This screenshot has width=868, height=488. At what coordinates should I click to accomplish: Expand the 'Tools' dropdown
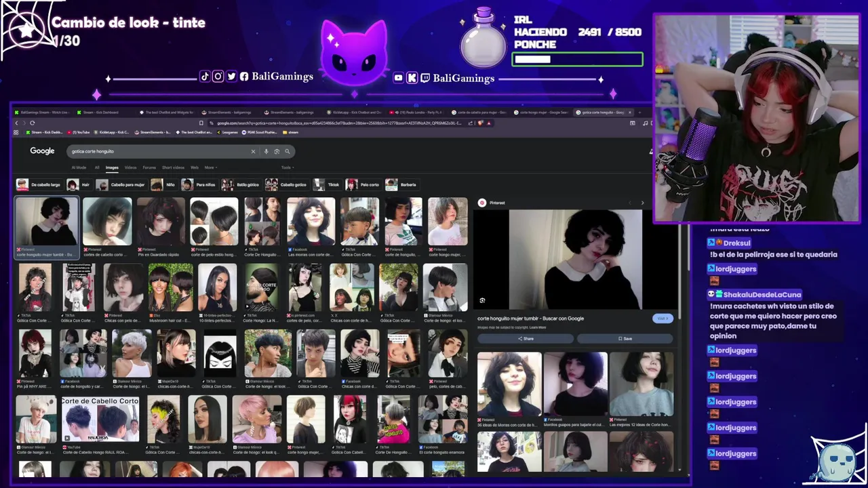tap(287, 167)
